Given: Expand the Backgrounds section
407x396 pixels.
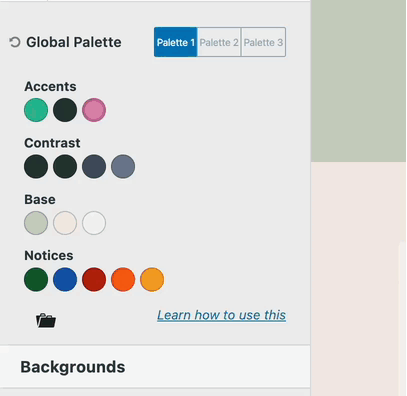Looking at the screenshot, I should point(155,367).
